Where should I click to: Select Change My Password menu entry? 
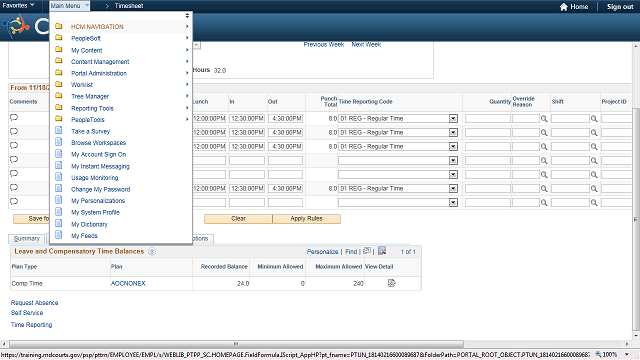(x=100, y=189)
